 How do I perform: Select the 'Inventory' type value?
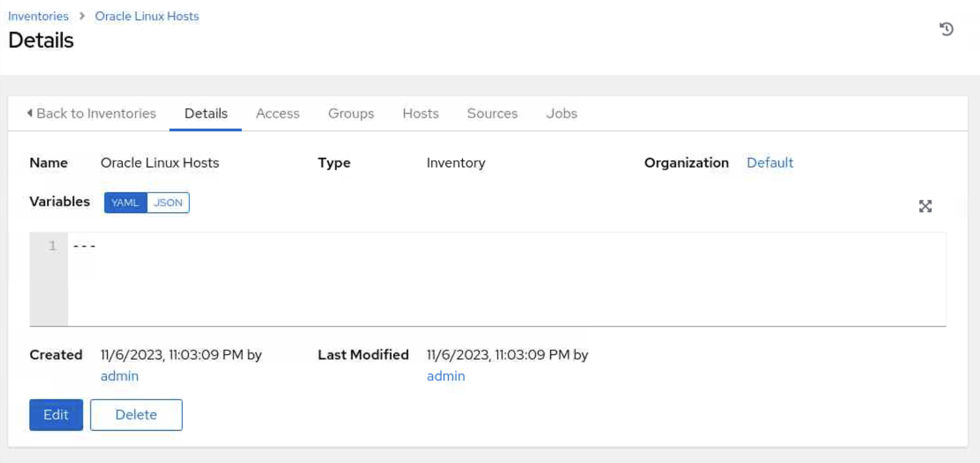pyautogui.click(x=456, y=163)
